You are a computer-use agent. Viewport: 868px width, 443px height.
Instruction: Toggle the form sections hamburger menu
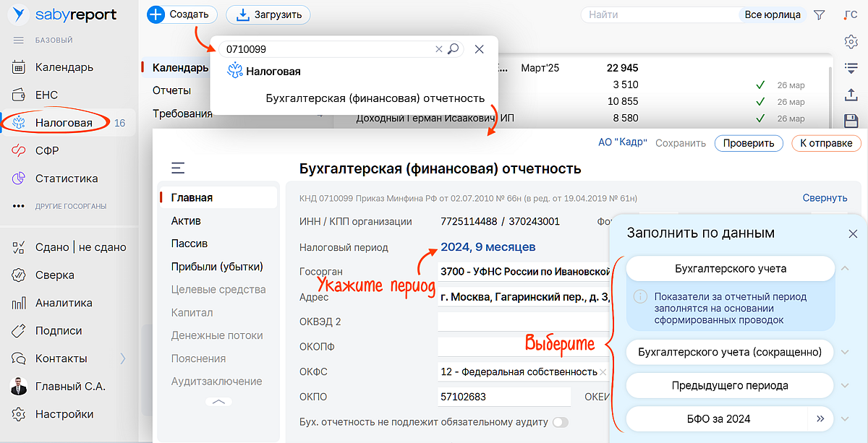click(178, 168)
